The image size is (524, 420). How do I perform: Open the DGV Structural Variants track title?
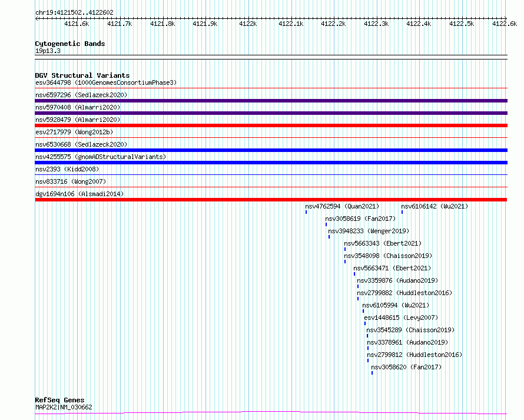point(82,75)
